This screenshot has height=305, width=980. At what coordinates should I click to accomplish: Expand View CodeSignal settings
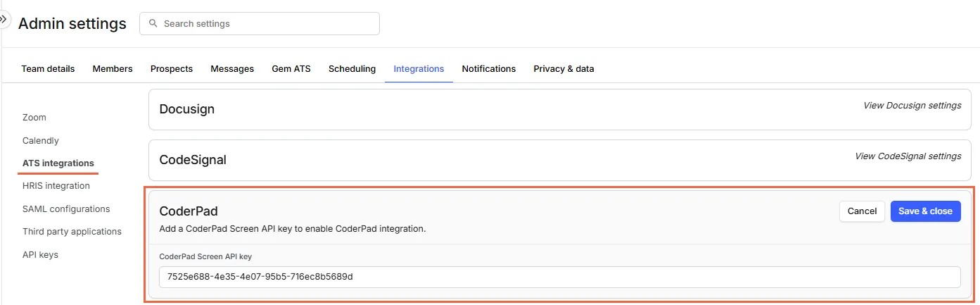908,156
